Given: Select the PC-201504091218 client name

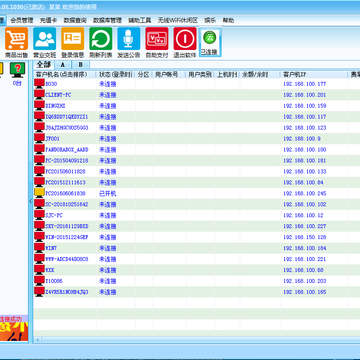Looking at the screenshot, I should 67,161.
